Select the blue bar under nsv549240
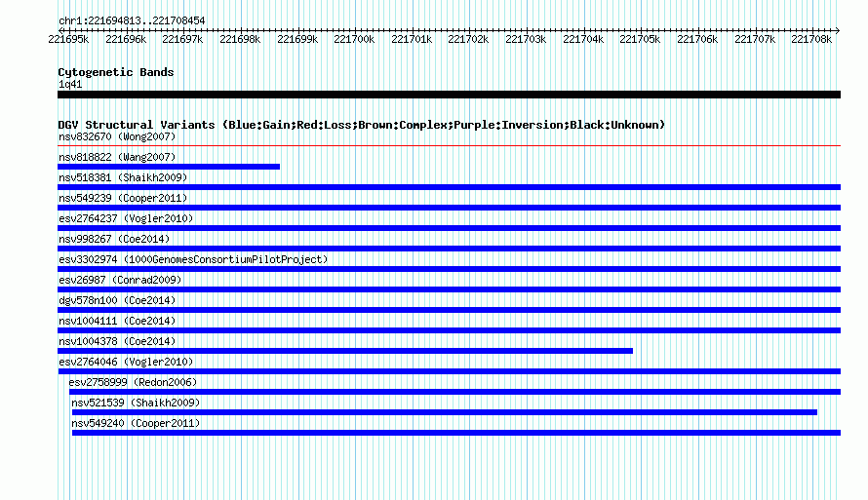 pyautogui.click(x=456, y=433)
